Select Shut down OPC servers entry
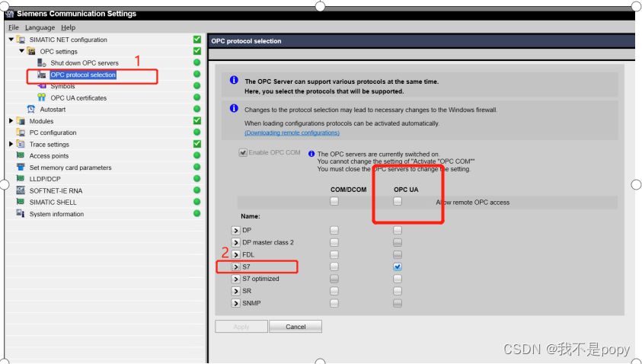This screenshot has width=642, height=364. [x=85, y=63]
